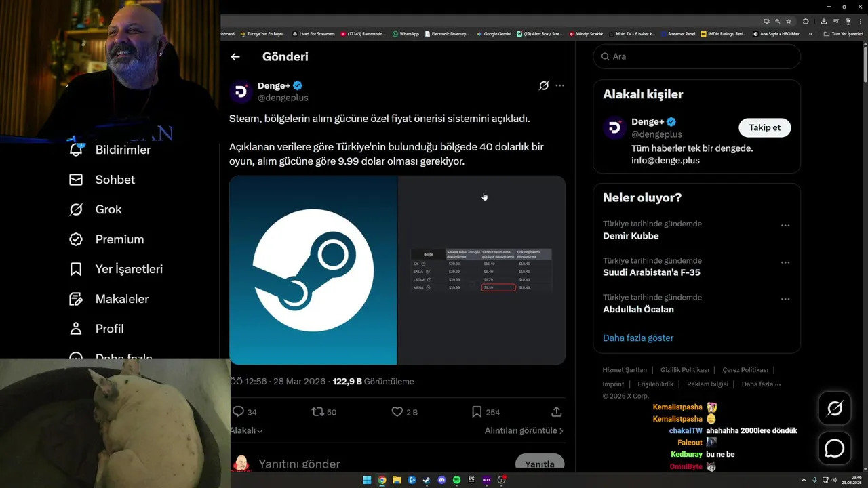Open Steam from the taskbar
The width and height of the screenshot is (868, 488).
(427, 480)
